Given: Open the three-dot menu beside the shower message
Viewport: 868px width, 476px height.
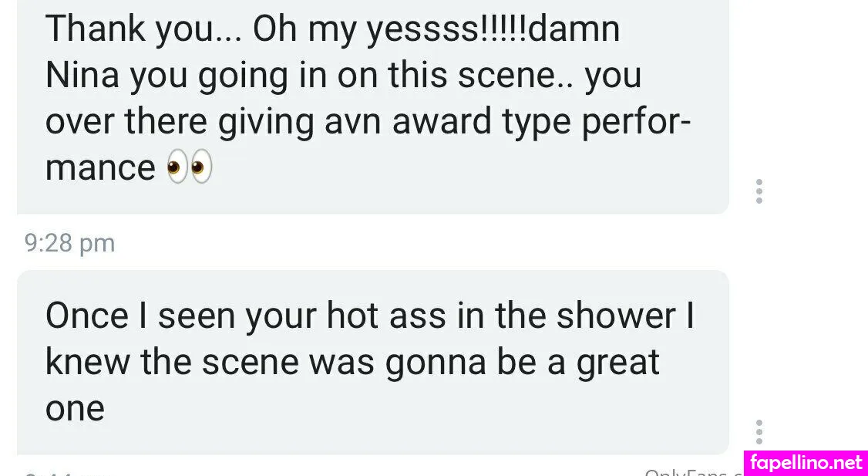Looking at the screenshot, I should (759, 431).
